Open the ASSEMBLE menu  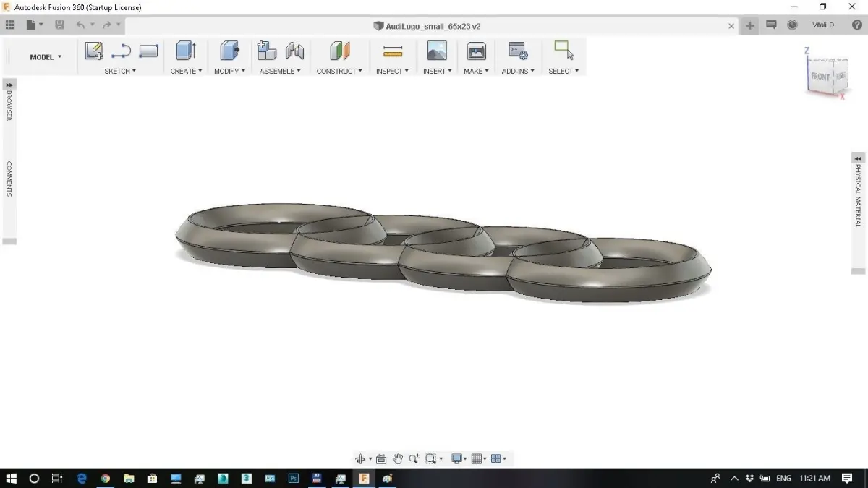[280, 71]
